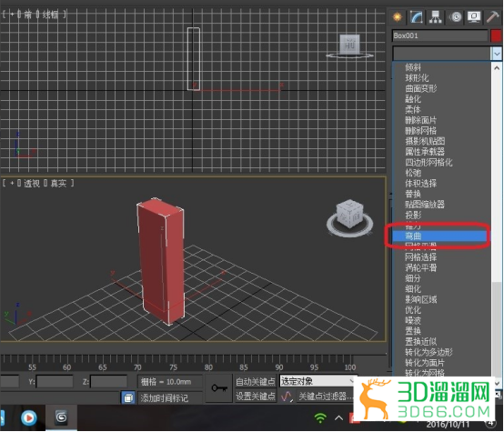Screen dimensions: 504x432
Task: Choose the 网格选择 modifier
Action: (420, 257)
